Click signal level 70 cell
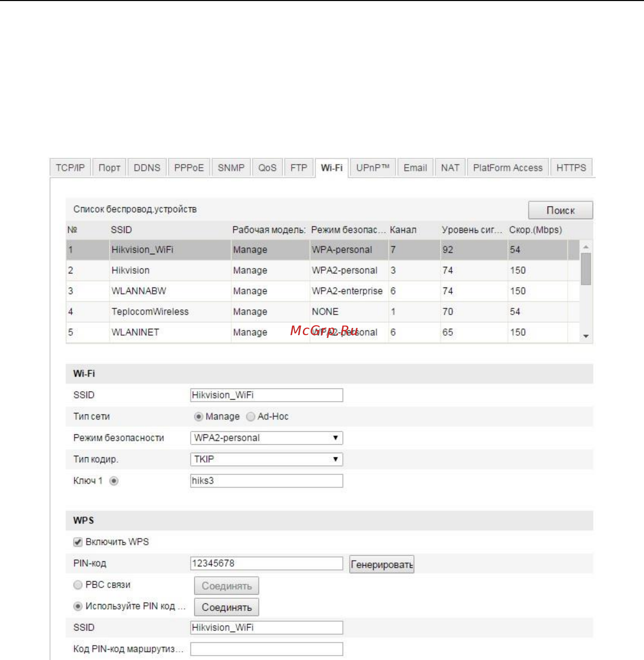Image resolution: width=644 pixels, height=660 pixels. 474,312
